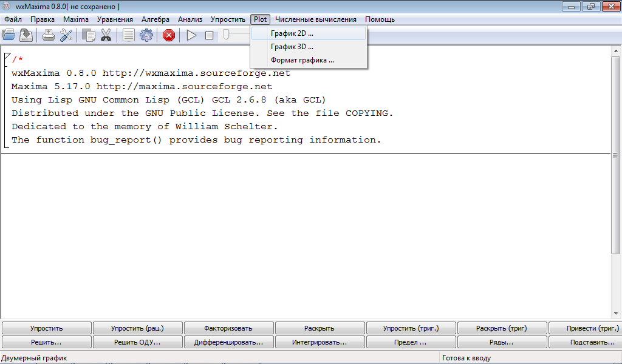Stop animation with the square button
This screenshot has width=622, height=364.
pyautogui.click(x=209, y=35)
